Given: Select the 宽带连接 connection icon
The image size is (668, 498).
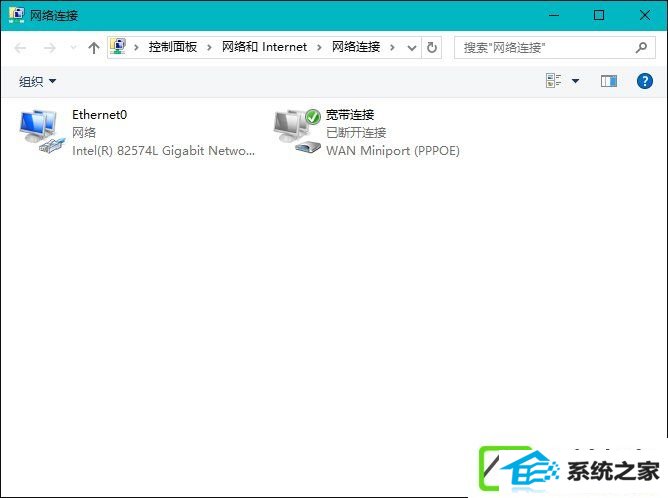Looking at the screenshot, I should point(297,131).
